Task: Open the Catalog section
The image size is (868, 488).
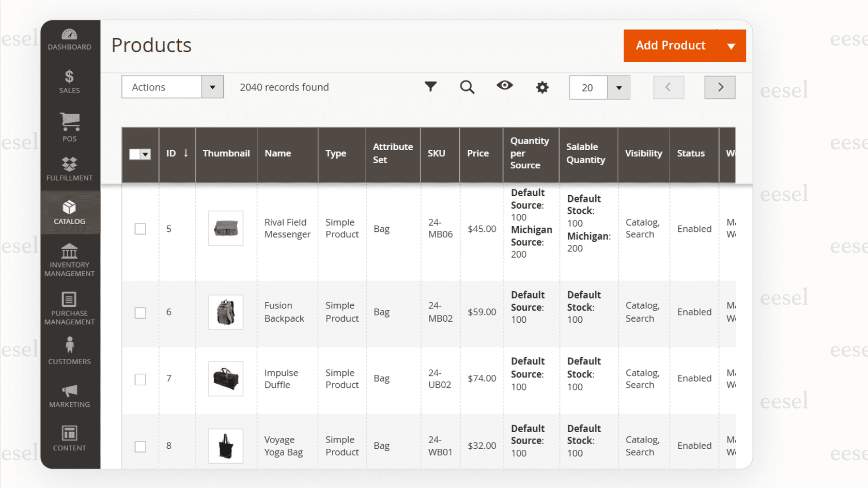Action: (x=70, y=212)
